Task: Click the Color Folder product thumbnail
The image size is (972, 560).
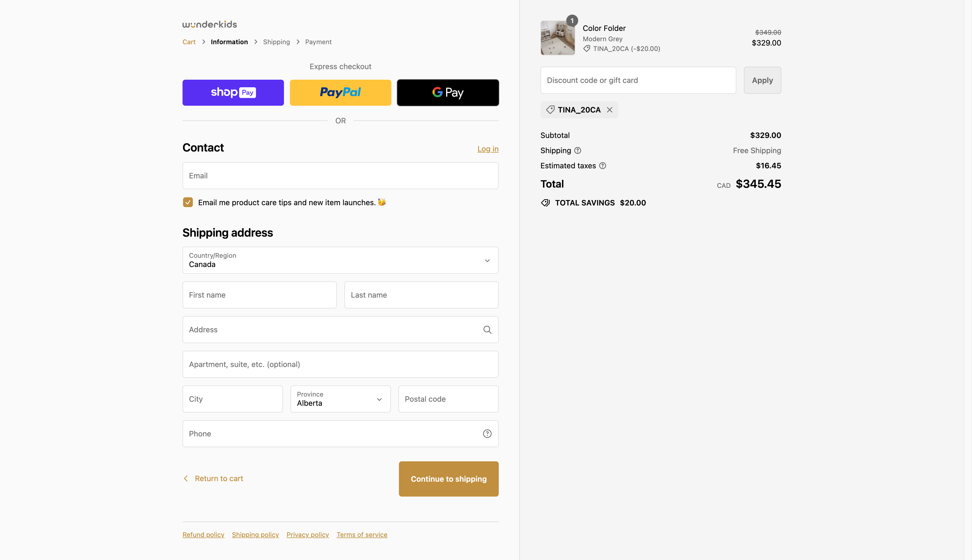Action: [x=558, y=38]
